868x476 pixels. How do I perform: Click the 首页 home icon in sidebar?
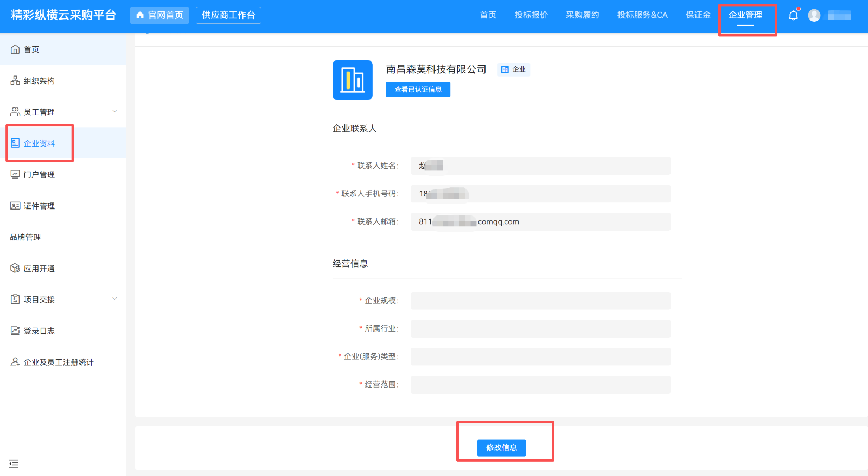tap(15, 49)
